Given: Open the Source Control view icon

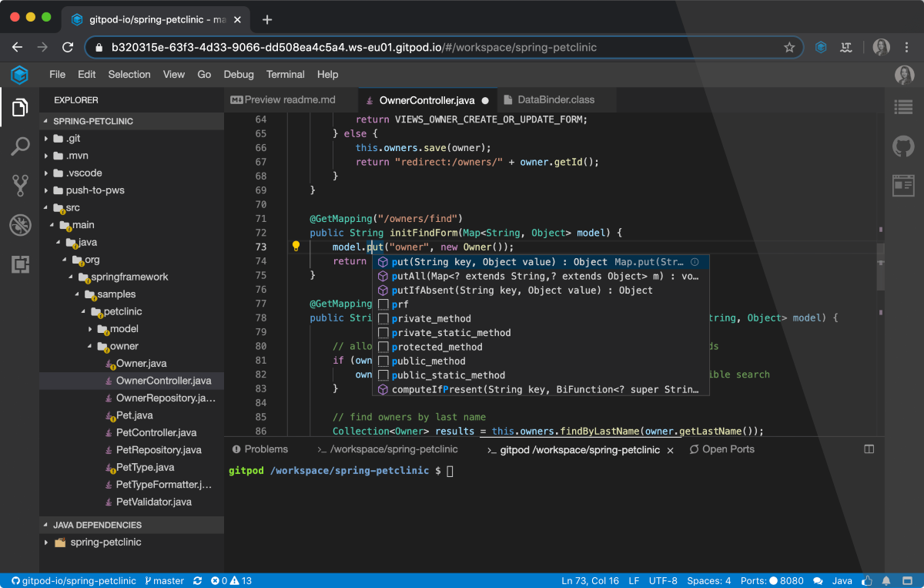Looking at the screenshot, I should pyautogui.click(x=20, y=185).
